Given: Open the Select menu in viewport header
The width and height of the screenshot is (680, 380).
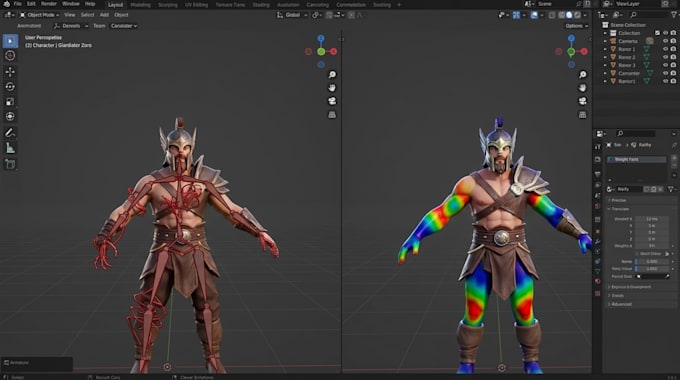Looking at the screenshot, I should [87, 15].
